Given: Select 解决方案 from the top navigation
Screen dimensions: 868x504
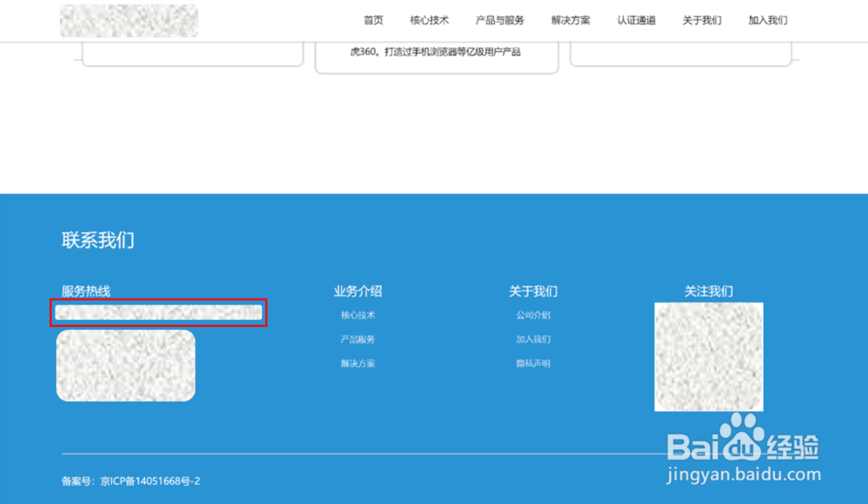Looking at the screenshot, I should pyautogui.click(x=569, y=20).
